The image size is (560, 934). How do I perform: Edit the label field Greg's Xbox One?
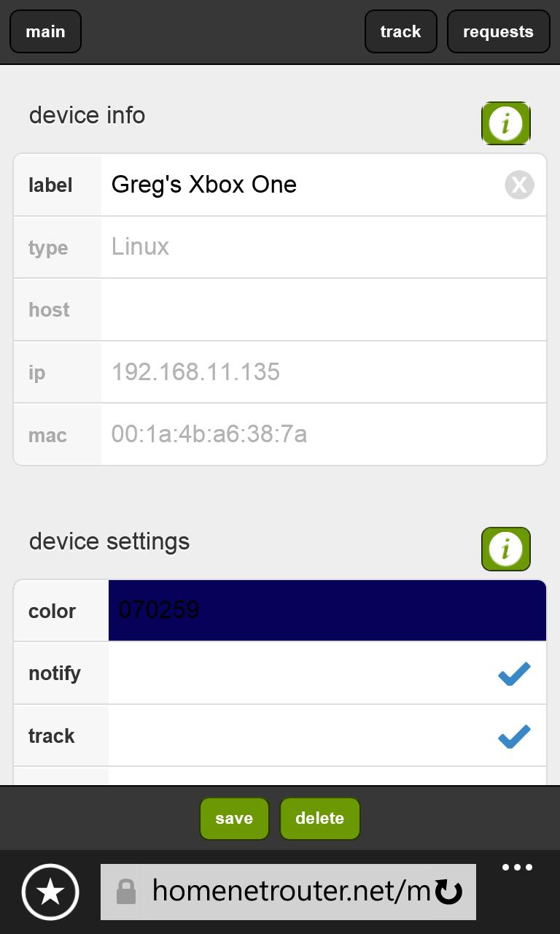pyautogui.click(x=299, y=185)
